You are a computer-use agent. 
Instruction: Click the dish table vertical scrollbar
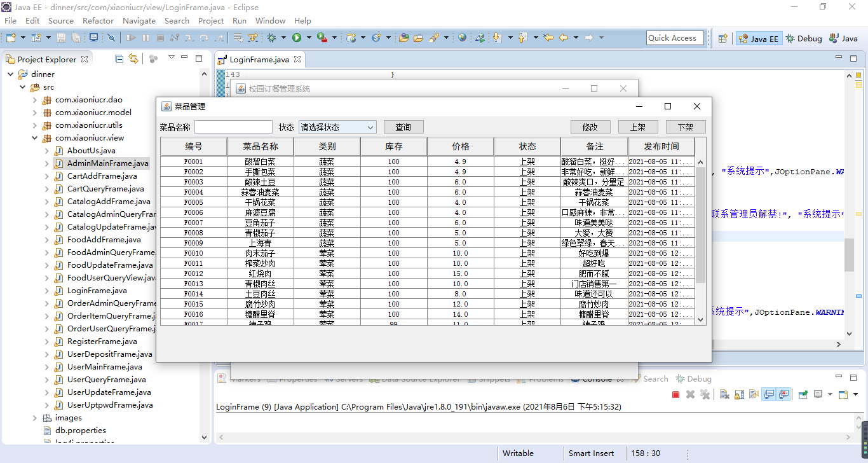click(x=701, y=241)
